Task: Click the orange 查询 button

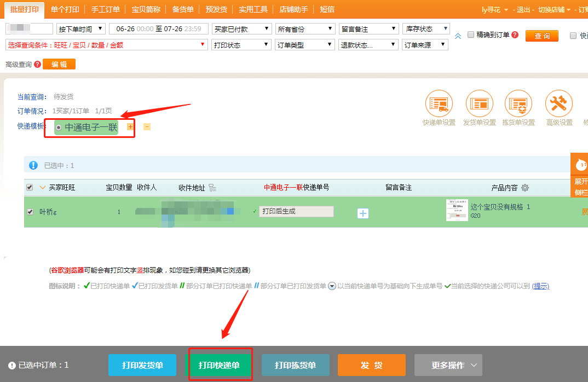Action: tap(542, 36)
